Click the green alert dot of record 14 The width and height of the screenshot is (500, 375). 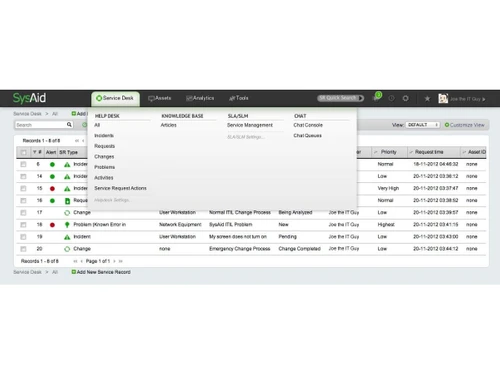tap(52, 176)
